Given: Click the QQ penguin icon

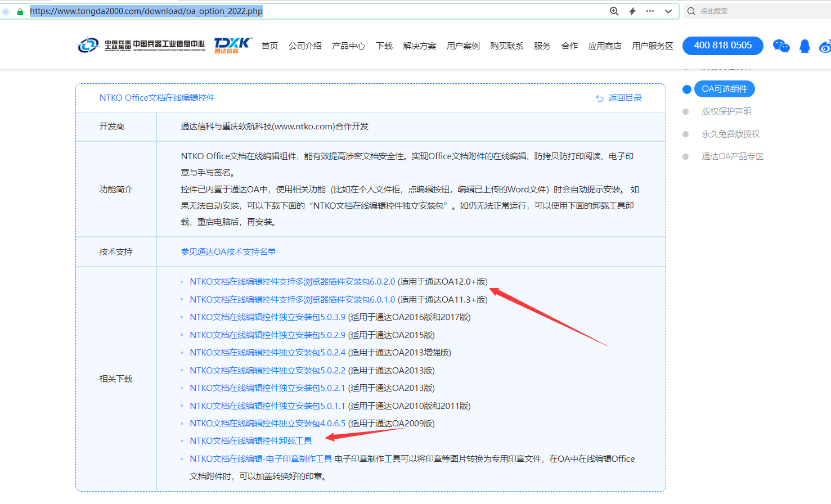Looking at the screenshot, I should [x=805, y=46].
